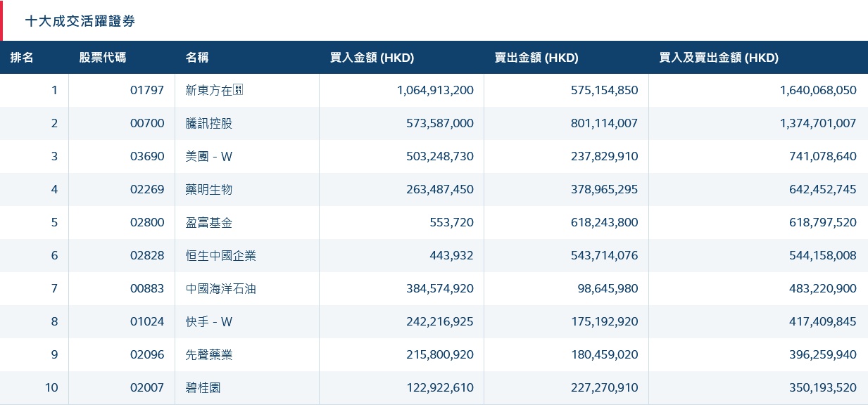Click stock name 盈富基金
868x405 pixels.
click(x=209, y=222)
